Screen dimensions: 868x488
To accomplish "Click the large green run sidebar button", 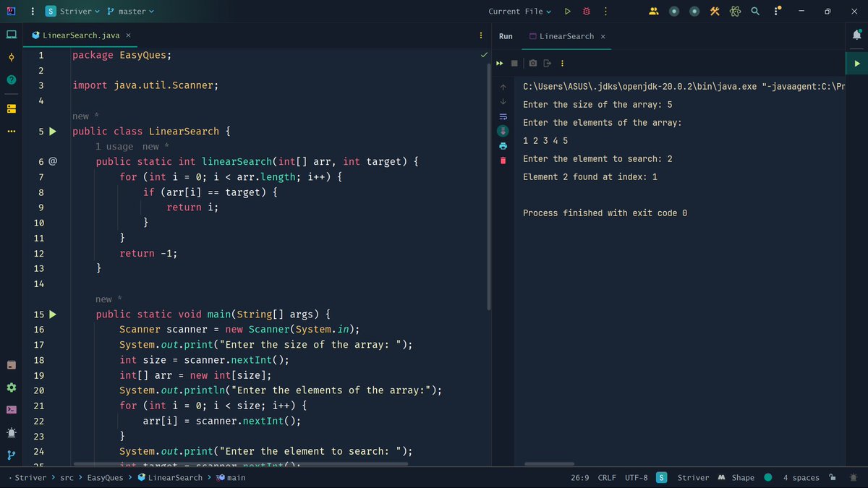I will (857, 64).
